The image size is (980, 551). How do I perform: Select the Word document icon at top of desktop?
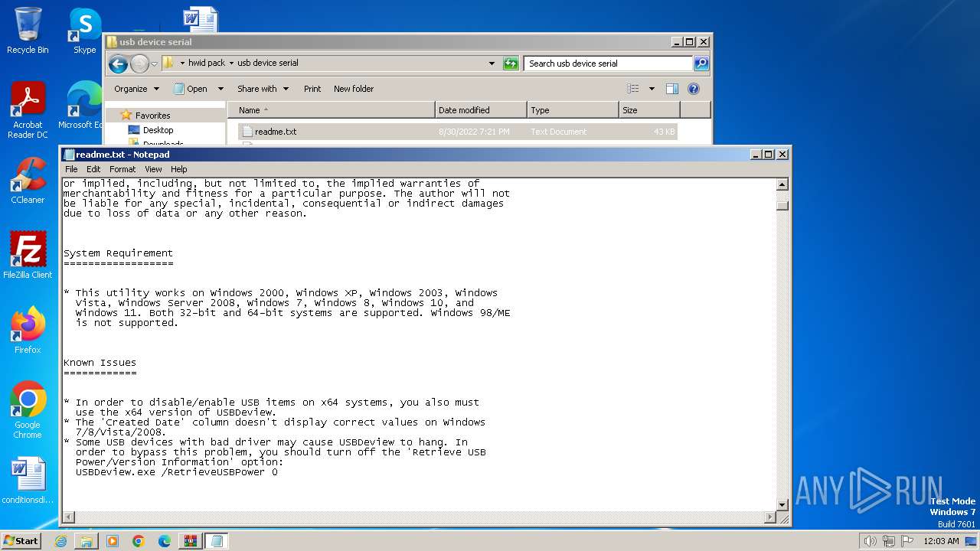(x=201, y=19)
